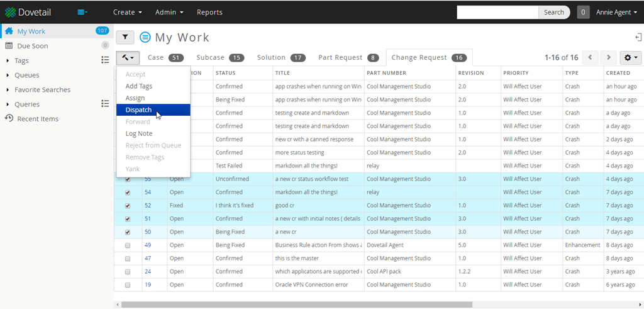Switch to the Subcase tab
644x309 pixels.
tap(220, 57)
